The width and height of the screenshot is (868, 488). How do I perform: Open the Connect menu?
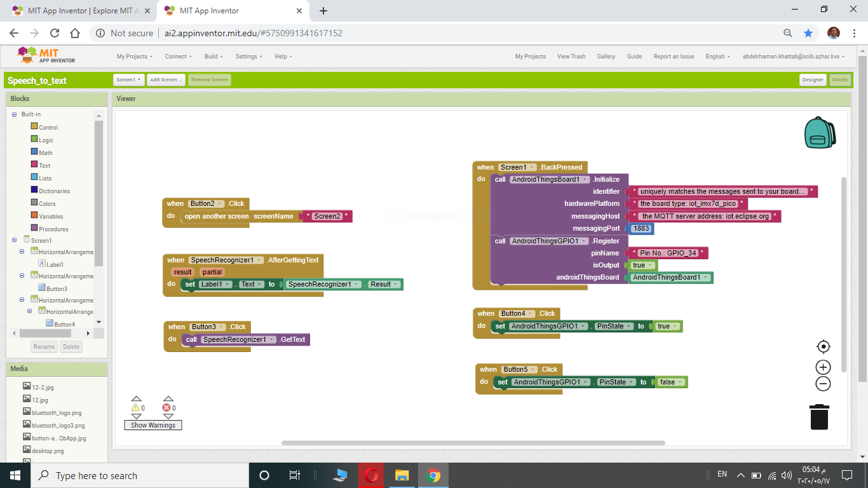tap(178, 57)
